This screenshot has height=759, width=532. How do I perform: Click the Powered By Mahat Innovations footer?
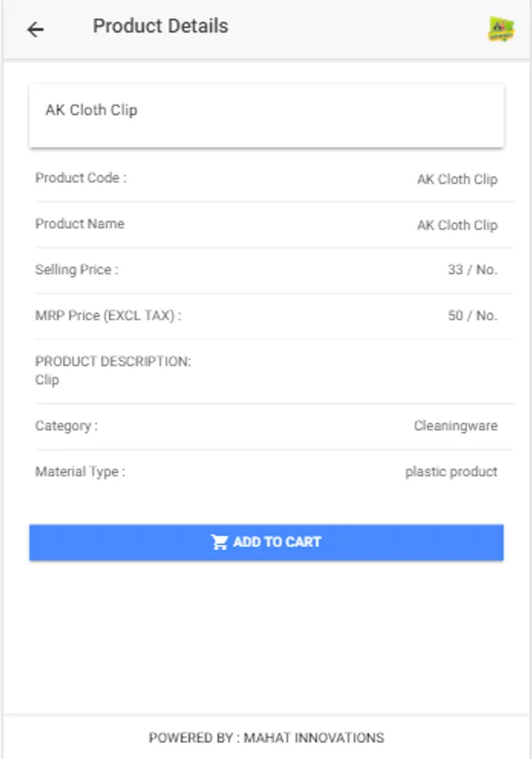[x=266, y=737]
